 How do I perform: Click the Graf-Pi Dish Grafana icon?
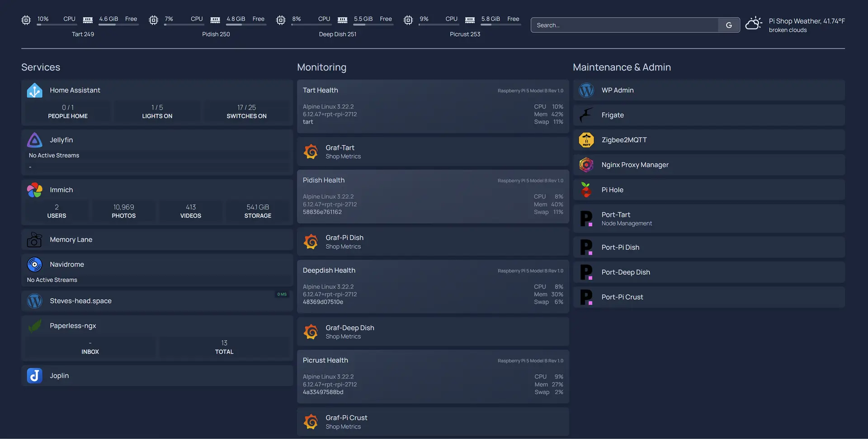click(311, 242)
